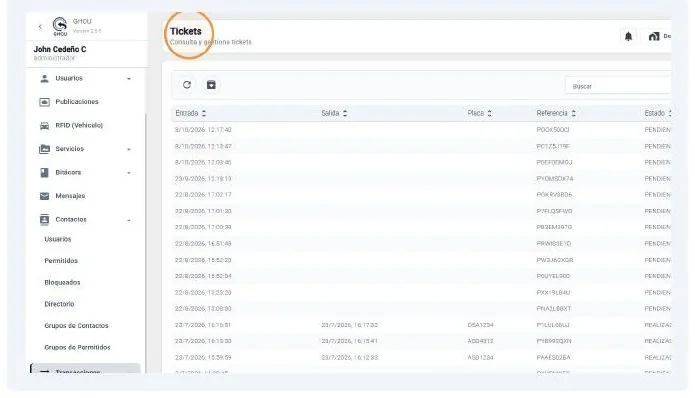Click reference PAAES02BA
This screenshot has height=398, width=695.
click(554, 358)
